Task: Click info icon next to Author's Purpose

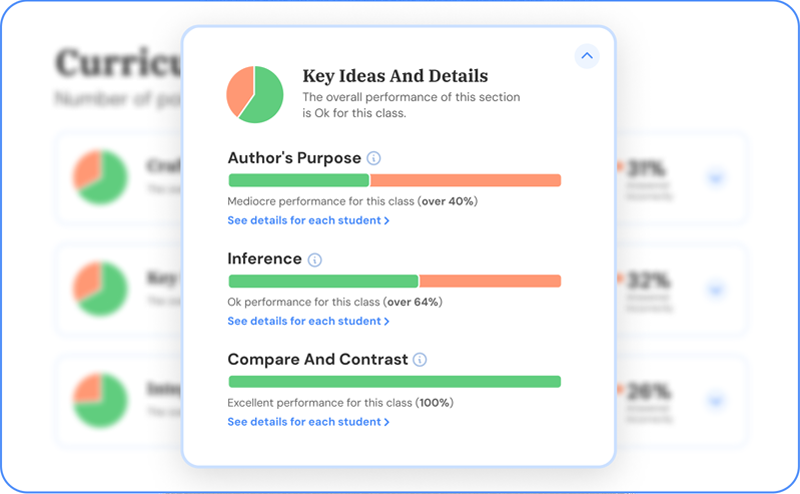Action: click(x=373, y=158)
